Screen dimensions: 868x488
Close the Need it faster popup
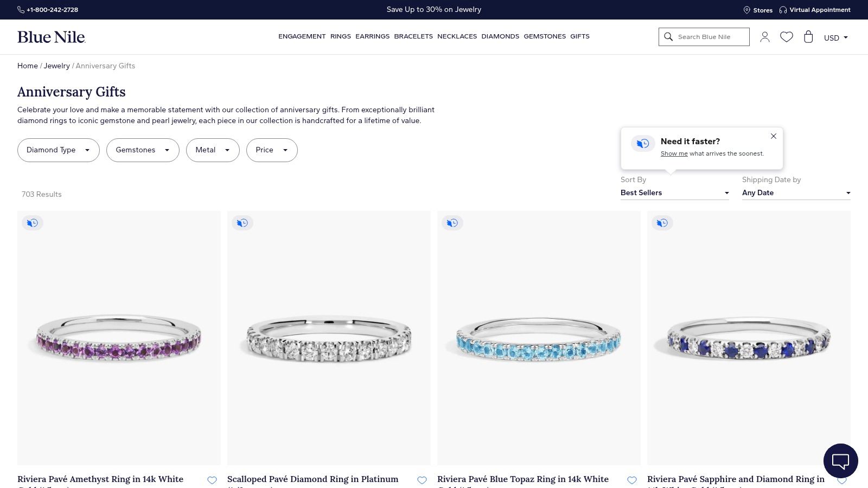coord(774,136)
